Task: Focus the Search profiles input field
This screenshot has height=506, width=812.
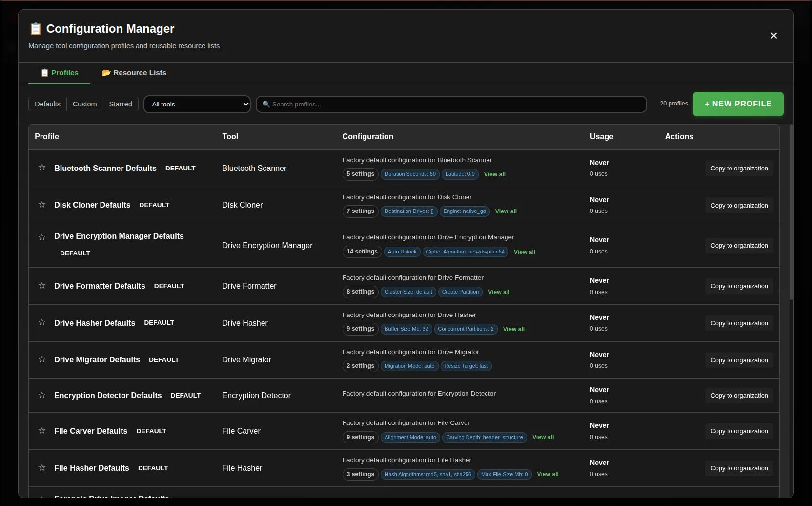Action: coord(451,104)
